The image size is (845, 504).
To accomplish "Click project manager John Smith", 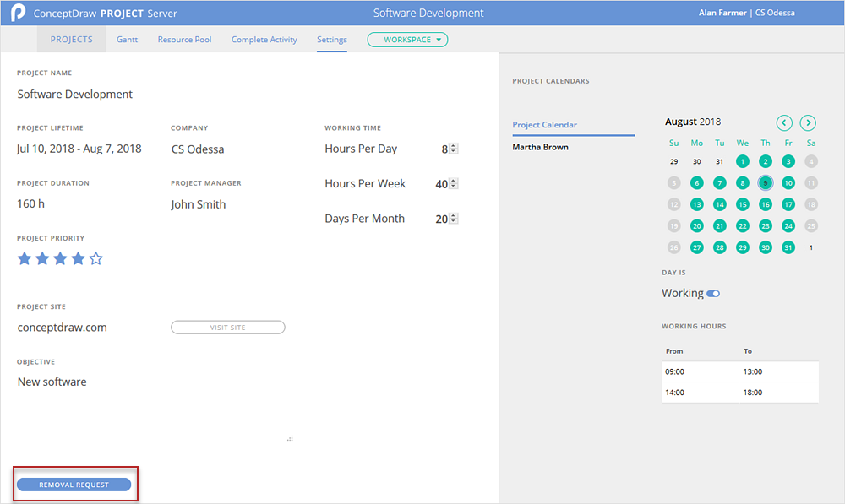I will tap(199, 204).
